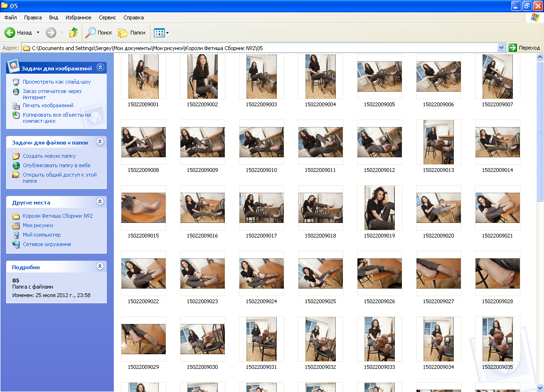
Task: Open the Справка menu
Action: (x=134, y=17)
